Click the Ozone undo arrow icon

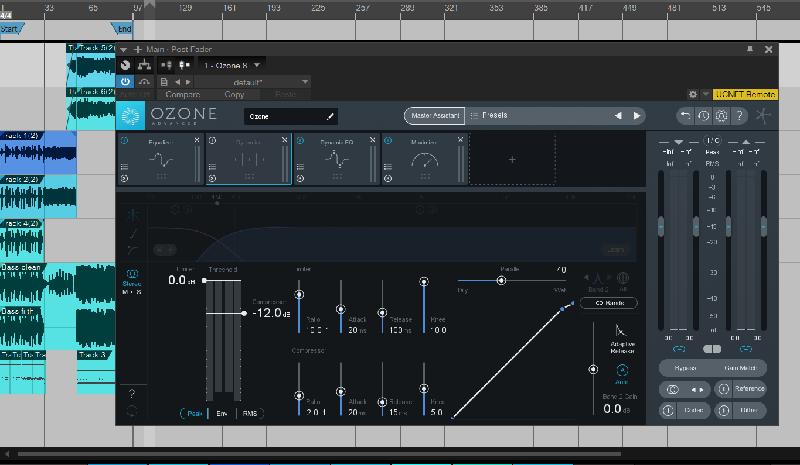click(x=685, y=116)
